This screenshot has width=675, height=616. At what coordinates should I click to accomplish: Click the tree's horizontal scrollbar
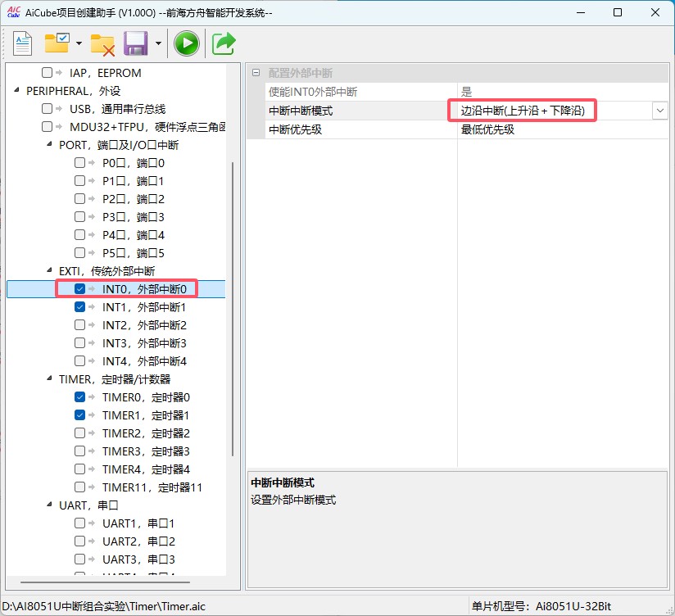click(x=105, y=582)
